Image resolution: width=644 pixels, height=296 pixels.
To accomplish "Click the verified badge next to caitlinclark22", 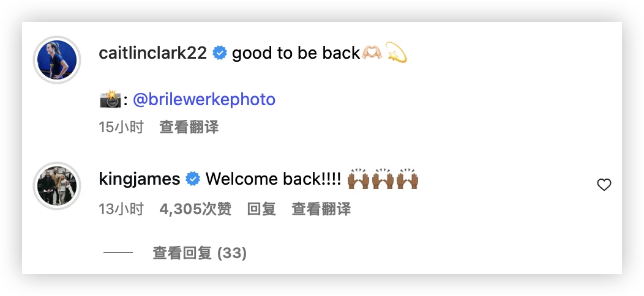I will 220,53.
